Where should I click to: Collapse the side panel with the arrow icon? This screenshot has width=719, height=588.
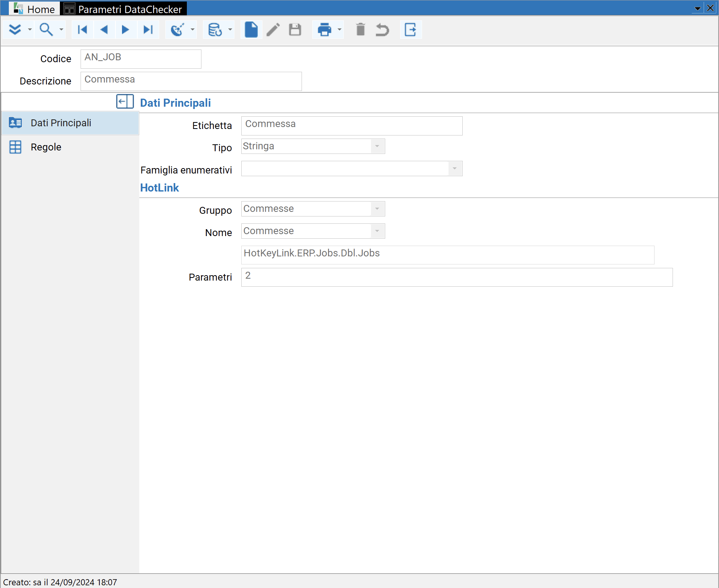click(x=125, y=102)
